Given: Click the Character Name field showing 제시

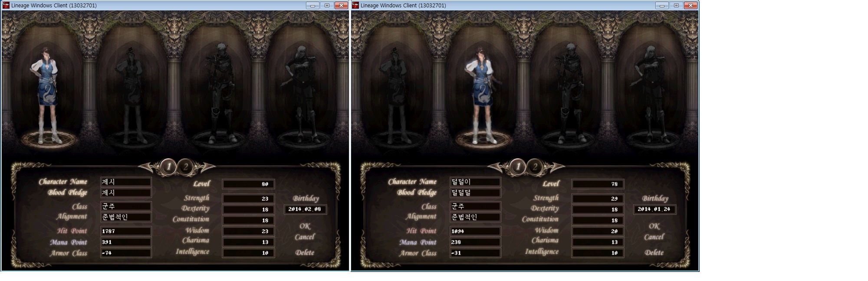Looking at the screenshot, I should coord(126,182).
